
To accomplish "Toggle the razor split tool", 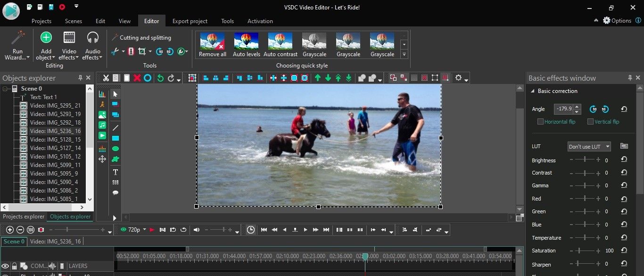I will (131, 51).
